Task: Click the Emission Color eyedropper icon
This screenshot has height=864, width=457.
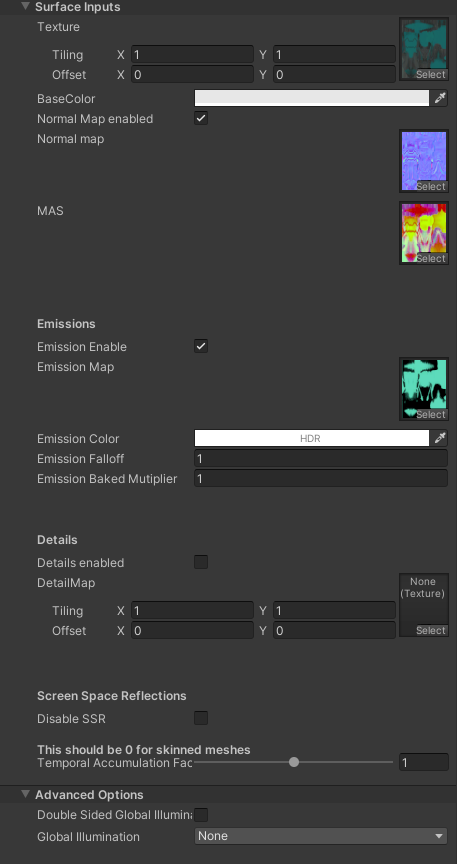Action: point(439,439)
